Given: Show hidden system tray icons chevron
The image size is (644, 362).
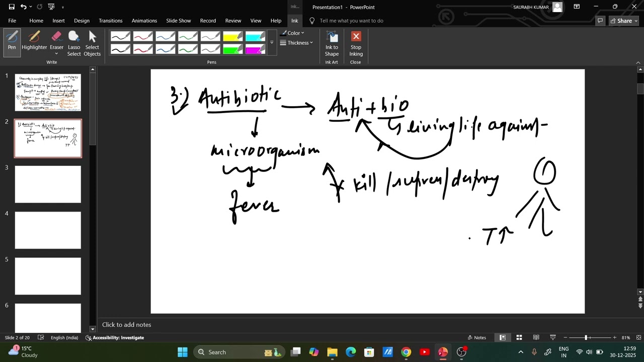Looking at the screenshot, I should (x=521, y=352).
